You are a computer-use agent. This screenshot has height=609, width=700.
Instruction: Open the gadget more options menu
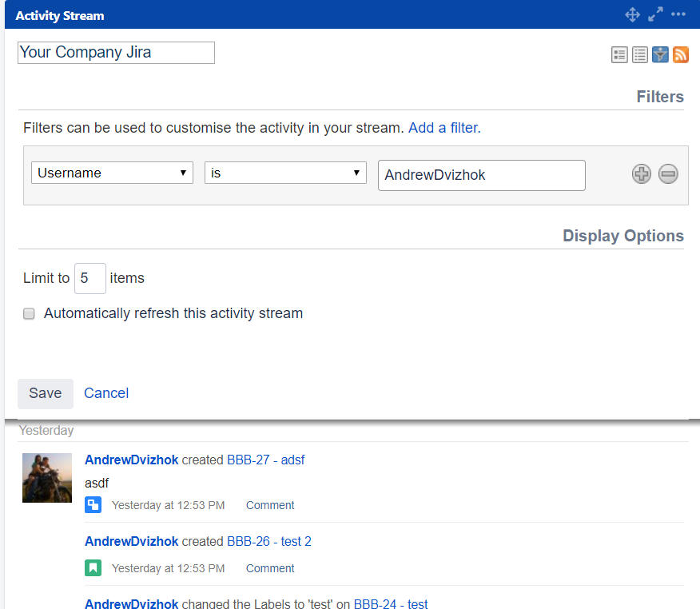coord(678,14)
